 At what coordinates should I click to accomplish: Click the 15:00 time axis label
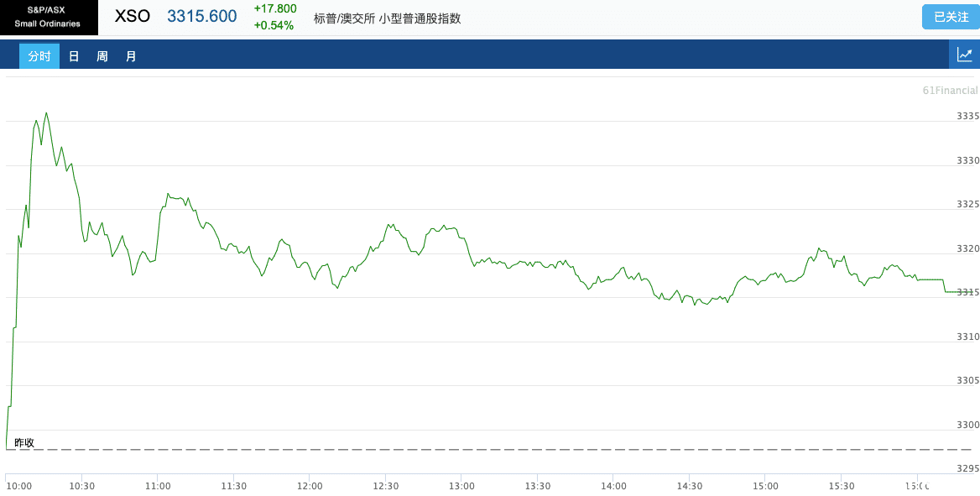click(x=765, y=485)
